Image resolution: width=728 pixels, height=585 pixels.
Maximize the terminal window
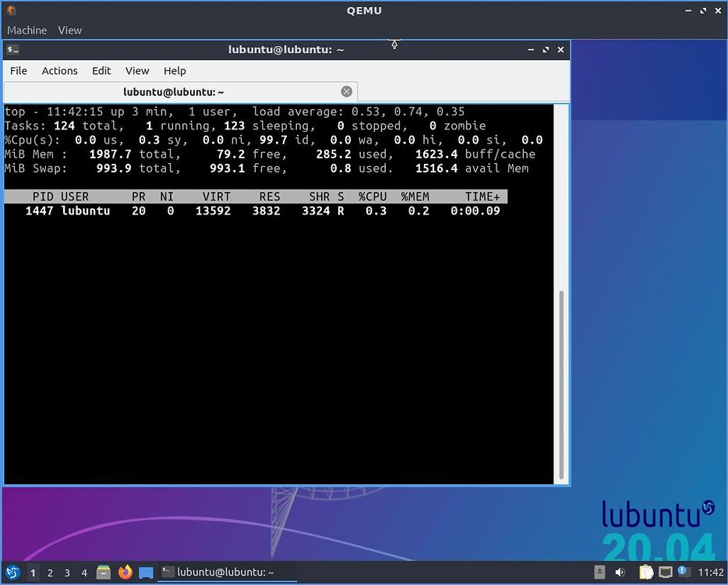click(546, 49)
